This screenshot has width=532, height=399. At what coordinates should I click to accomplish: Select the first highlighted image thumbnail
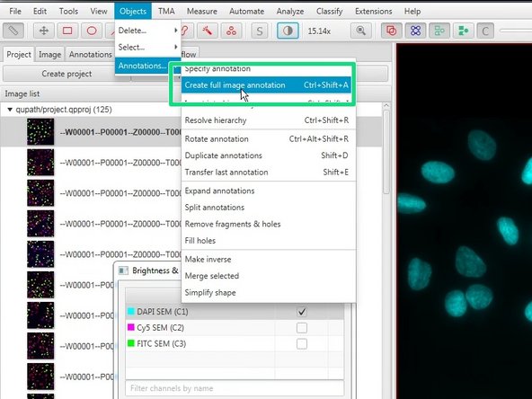pyautogui.click(x=40, y=131)
